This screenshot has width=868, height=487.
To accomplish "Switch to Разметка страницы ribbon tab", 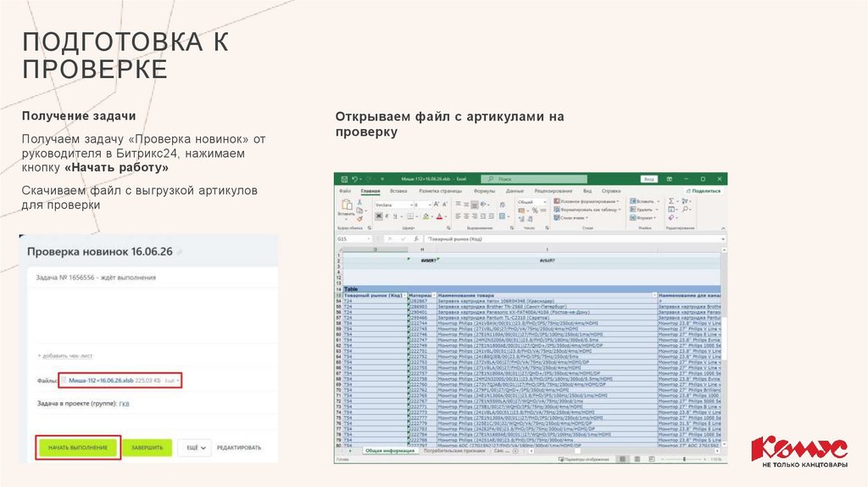I will click(440, 191).
